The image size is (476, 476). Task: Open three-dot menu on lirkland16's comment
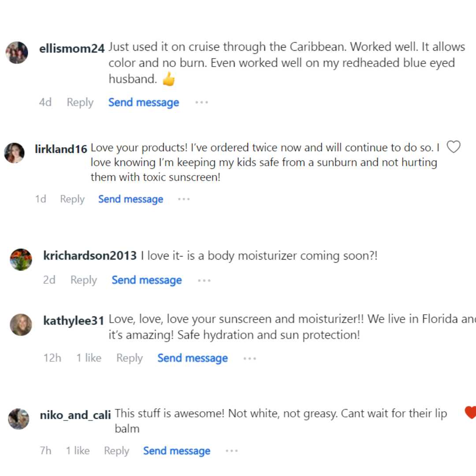(184, 199)
